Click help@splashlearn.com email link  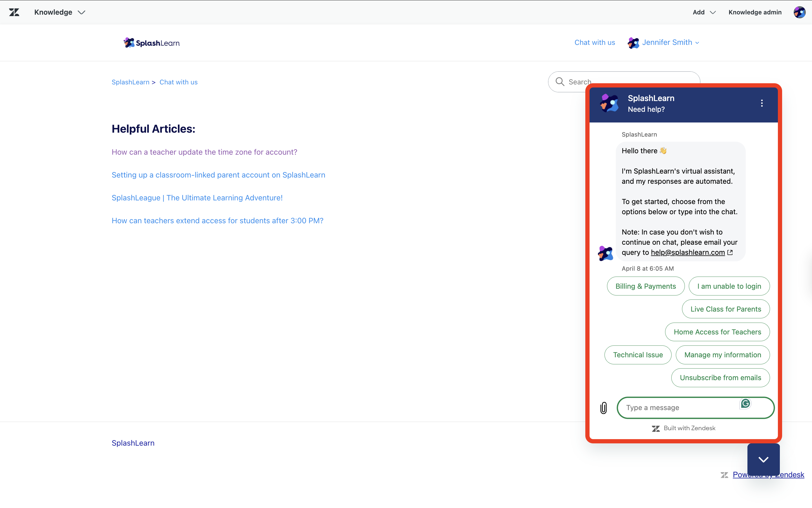coord(688,252)
